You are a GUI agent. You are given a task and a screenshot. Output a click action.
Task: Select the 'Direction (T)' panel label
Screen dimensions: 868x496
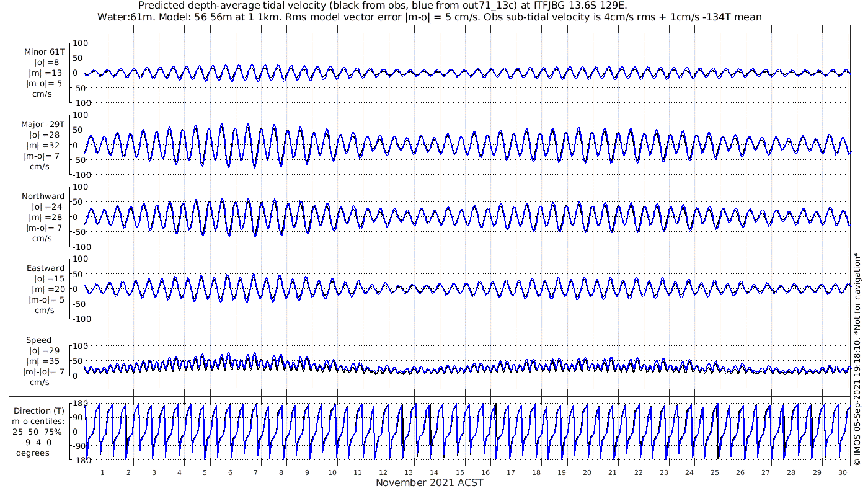40,411
